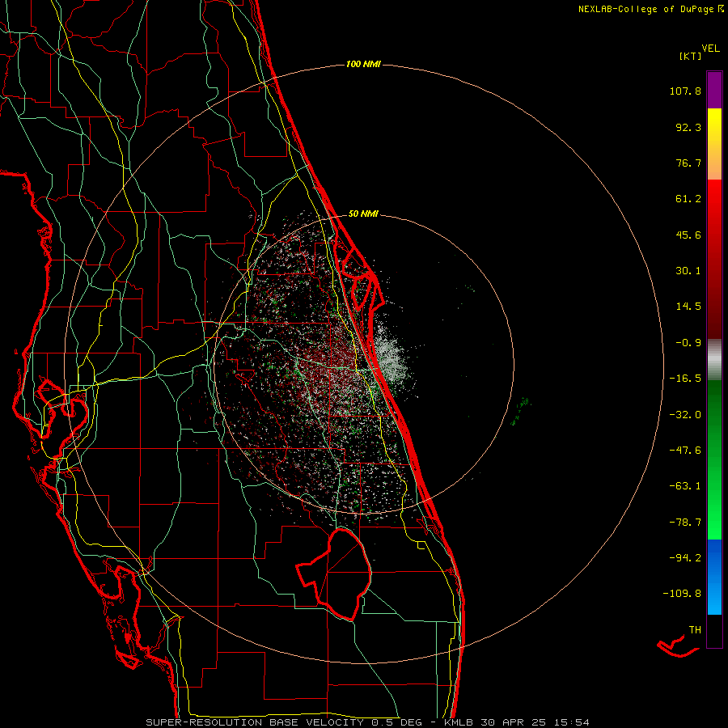This screenshot has width=728, height=728.
Task: Click the TH label under the color bar
Action: tap(695, 630)
